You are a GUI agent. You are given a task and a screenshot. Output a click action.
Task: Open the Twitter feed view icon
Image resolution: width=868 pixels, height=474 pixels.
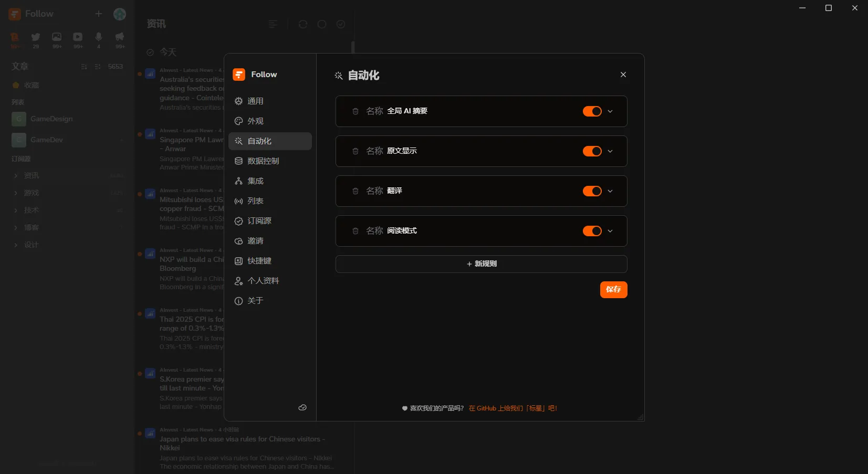pos(36,37)
